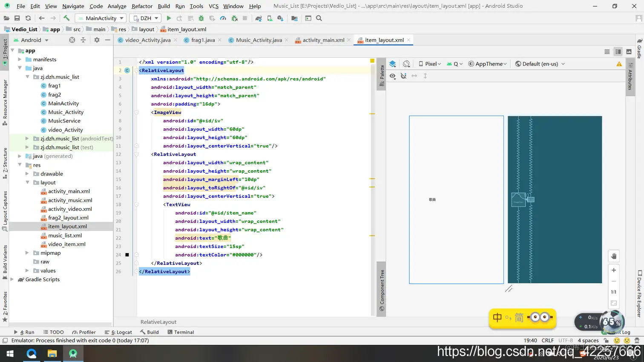Open the AppTheme dropdown
644x362 pixels.
[488, 64]
